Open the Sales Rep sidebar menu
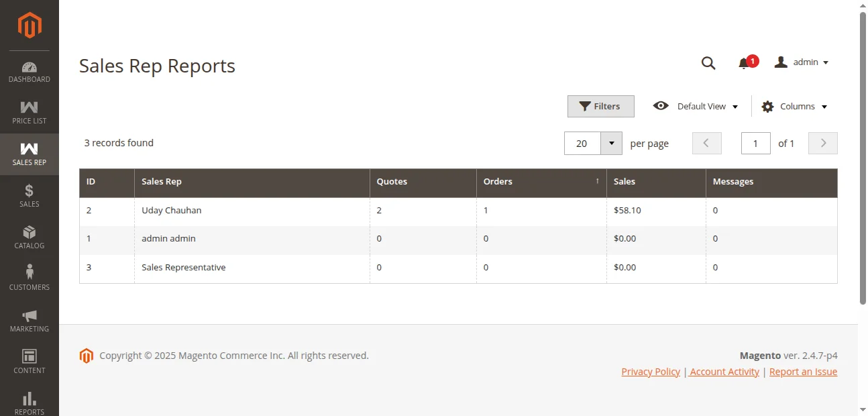 click(x=30, y=154)
